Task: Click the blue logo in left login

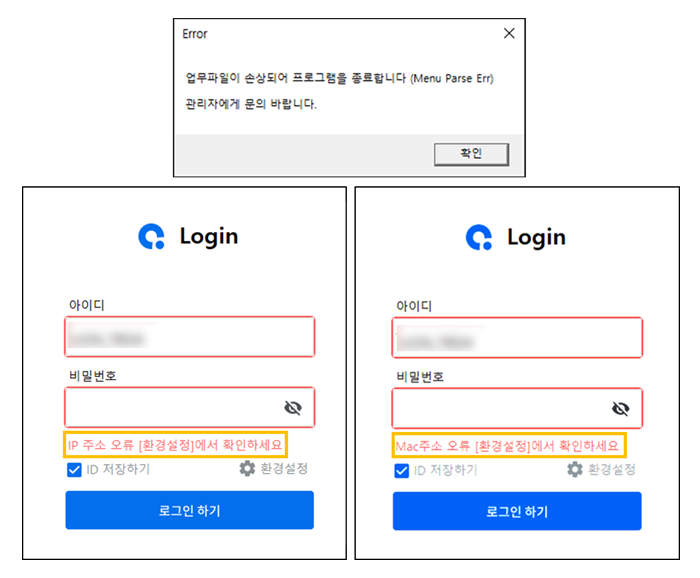Action: (151, 236)
